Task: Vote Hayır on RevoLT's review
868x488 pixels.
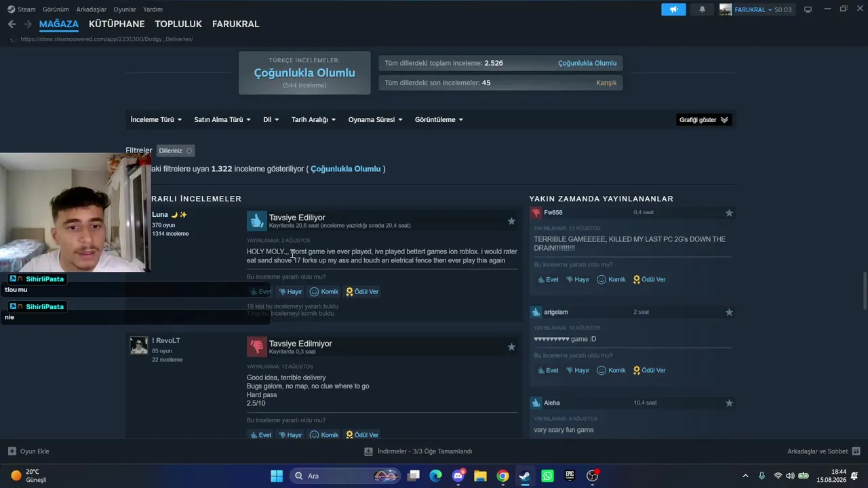Action: (x=290, y=435)
